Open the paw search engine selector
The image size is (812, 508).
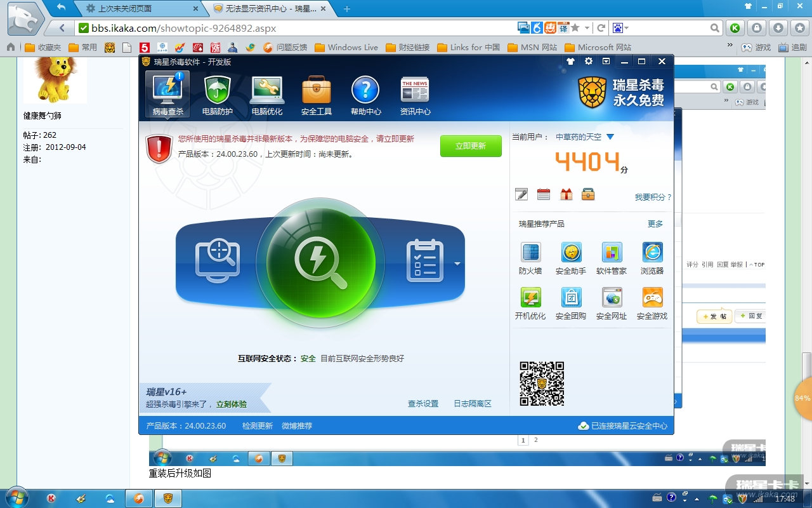click(x=620, y=28)
